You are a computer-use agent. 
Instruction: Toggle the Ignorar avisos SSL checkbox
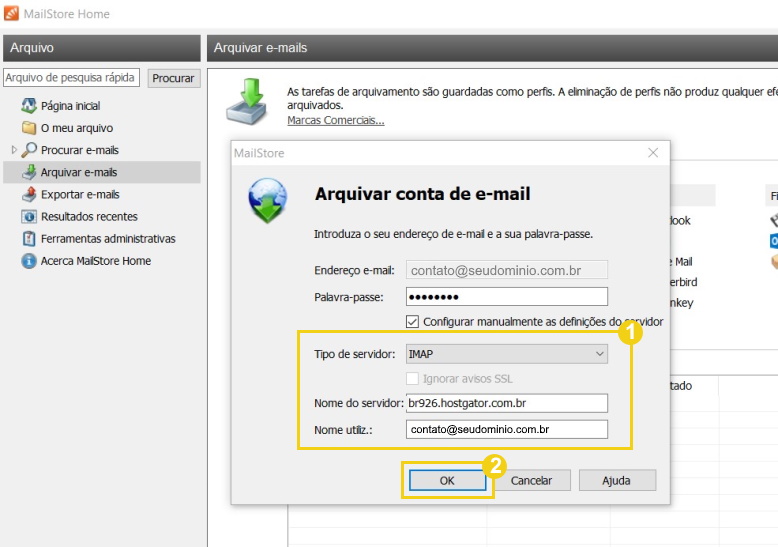coord(412,379)
